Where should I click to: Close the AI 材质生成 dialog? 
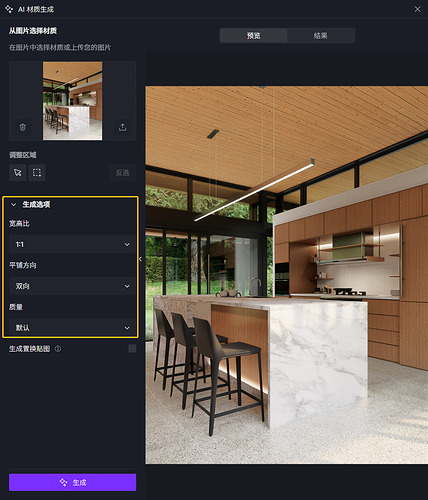click(x=417, y=9)
